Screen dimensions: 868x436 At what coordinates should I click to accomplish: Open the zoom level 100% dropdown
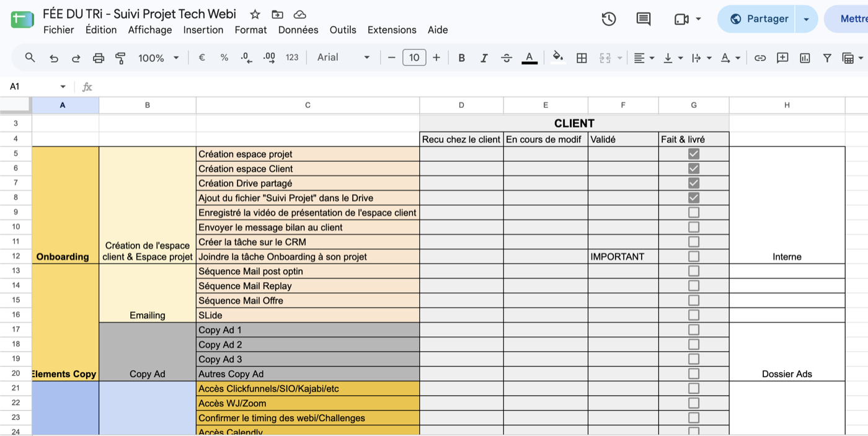click(x=158, y=58)
